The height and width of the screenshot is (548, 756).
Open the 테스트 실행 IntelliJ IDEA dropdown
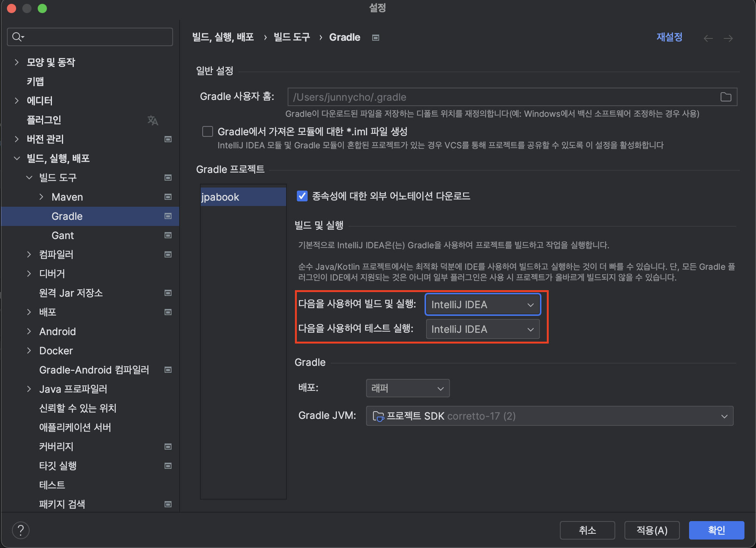(x=483, y=329)
